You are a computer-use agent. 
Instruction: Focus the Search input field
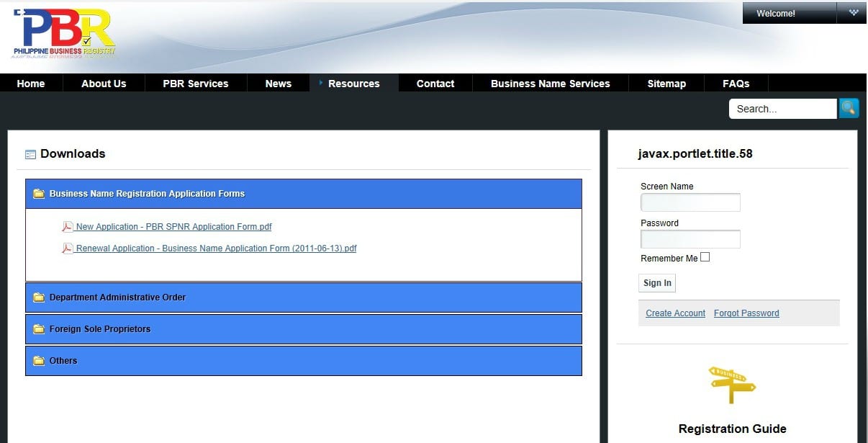coord(783,109)
